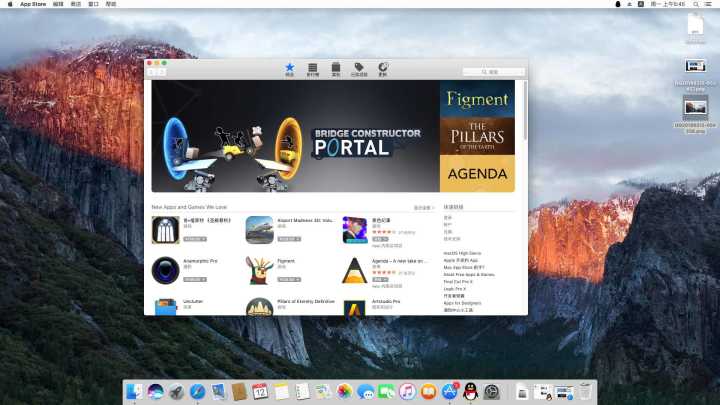Open the Figment banner tile

point(477,99)
